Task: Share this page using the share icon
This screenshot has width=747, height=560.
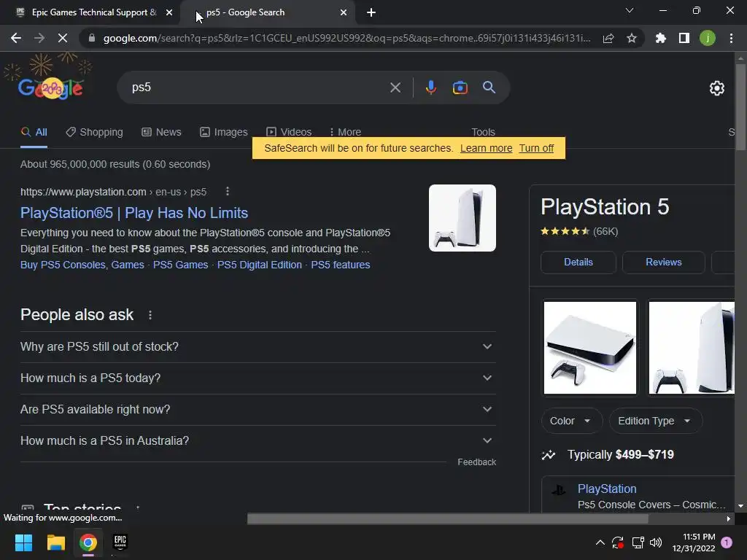Action: [608, 38]
